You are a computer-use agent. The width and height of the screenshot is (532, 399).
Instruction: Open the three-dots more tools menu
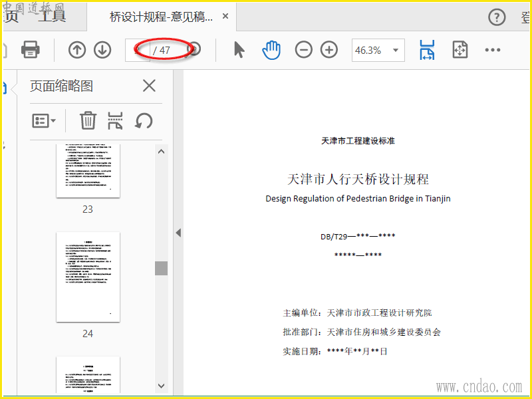point(493,51)
